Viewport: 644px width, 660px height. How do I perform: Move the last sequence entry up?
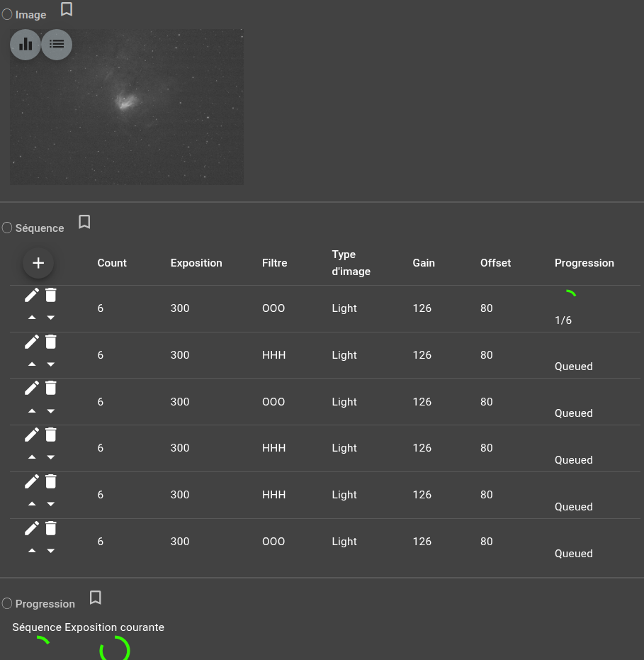pos(32,551)
